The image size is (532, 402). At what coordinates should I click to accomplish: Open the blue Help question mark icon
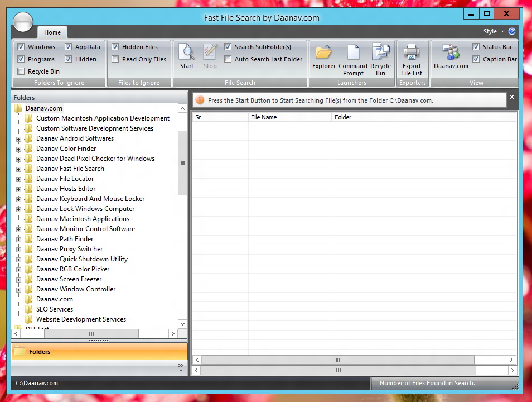click(512, 31)
